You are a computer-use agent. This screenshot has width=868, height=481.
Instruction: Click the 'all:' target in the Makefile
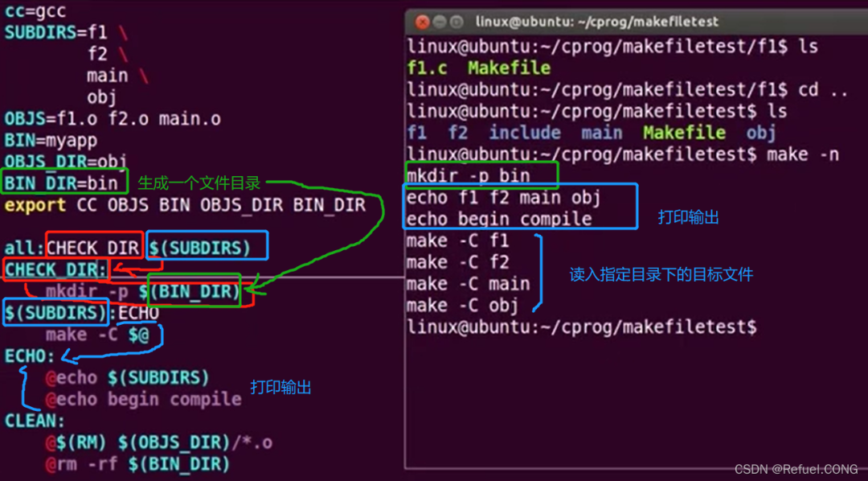tap(25, 249)
